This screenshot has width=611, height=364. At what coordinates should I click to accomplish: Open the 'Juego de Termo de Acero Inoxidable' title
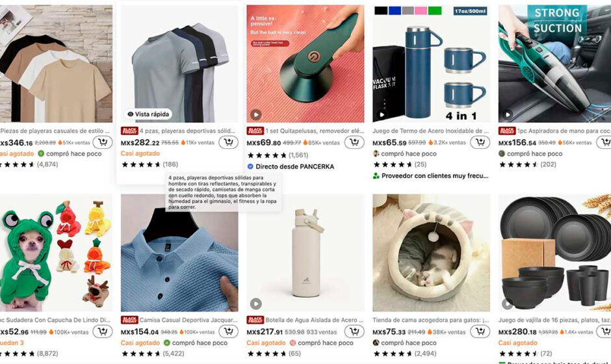click(430, 131)
